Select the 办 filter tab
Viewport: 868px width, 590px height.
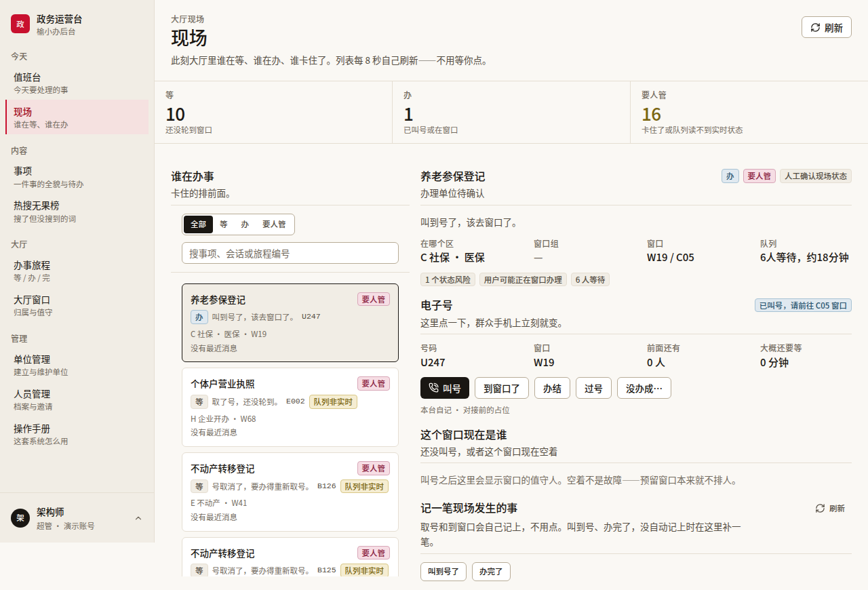(x=245, y=224)
